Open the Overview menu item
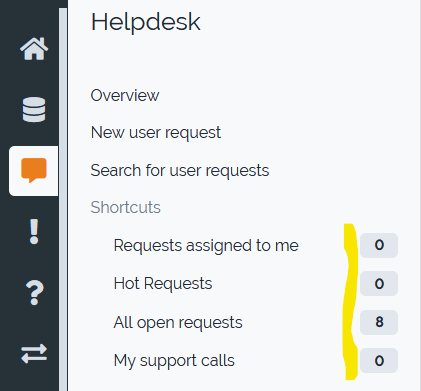Screen dimensions: 421x391 [x=125, y=95]
